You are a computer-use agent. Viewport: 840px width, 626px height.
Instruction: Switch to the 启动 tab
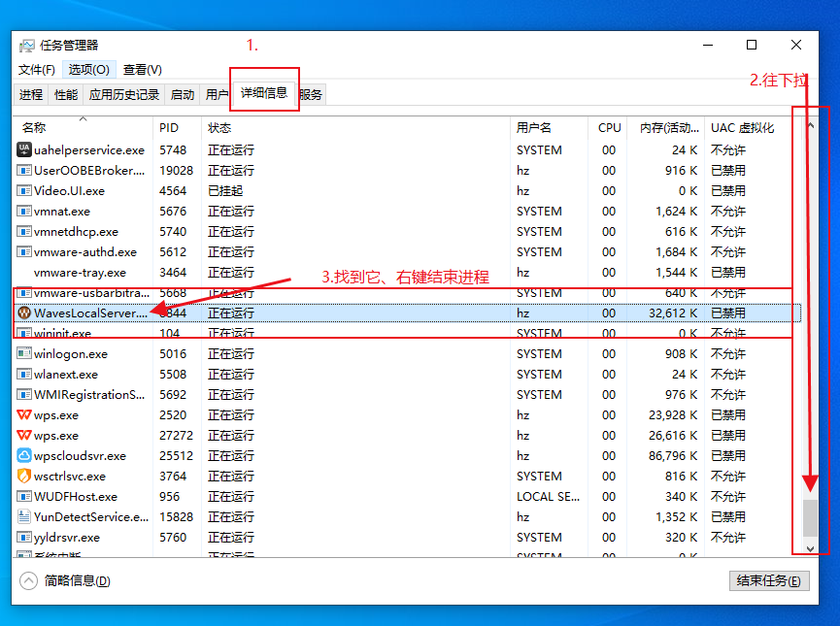pyautogui.click(x=183, y=95)
